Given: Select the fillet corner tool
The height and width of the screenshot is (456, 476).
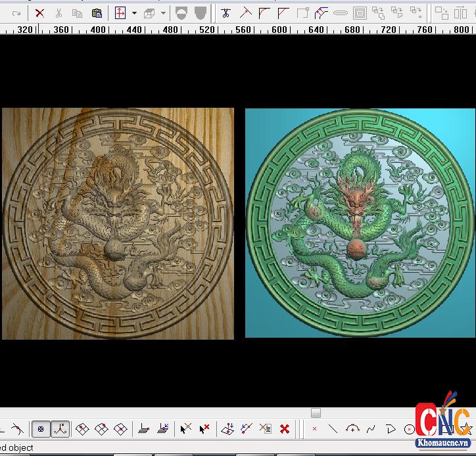Looking at the screenshot, I should point(264,13).
